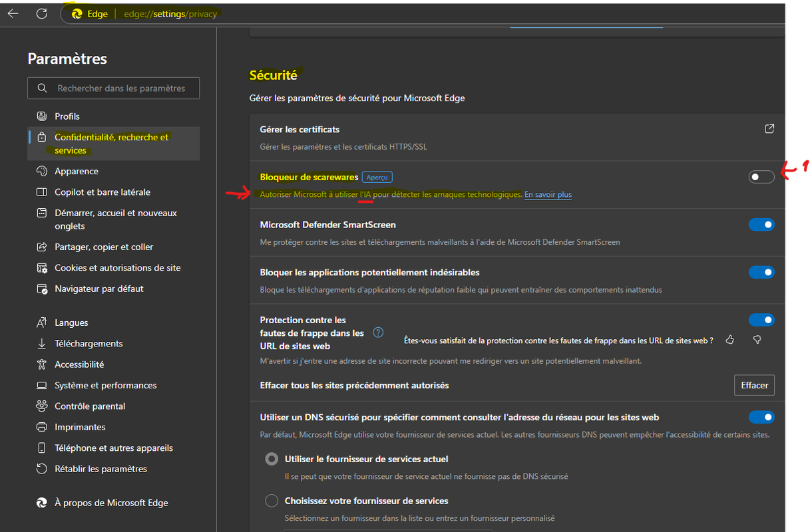Click the thumbs down feedback icon
The height and width of the screenshot is (532, 810).
(757, 340)
